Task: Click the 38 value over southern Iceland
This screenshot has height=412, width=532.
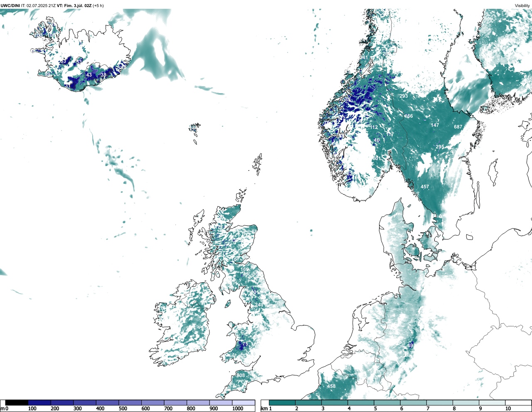Action: 103,74
